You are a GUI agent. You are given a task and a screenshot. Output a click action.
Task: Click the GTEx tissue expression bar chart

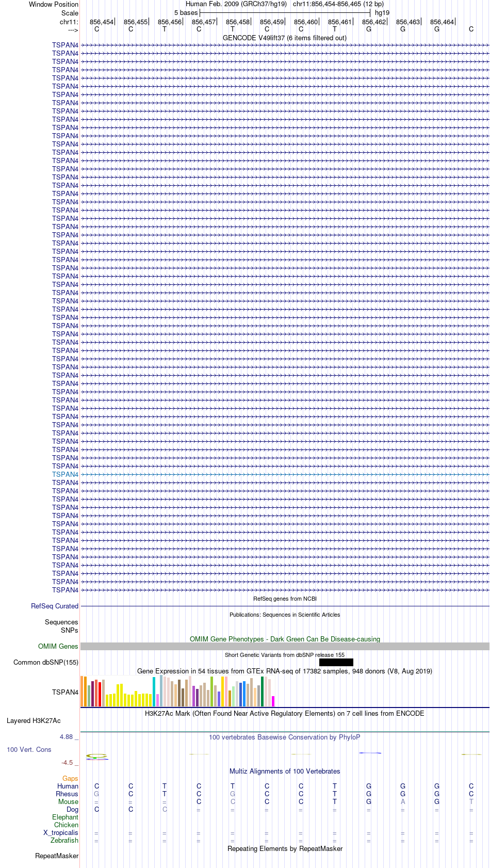pos(178,691)
